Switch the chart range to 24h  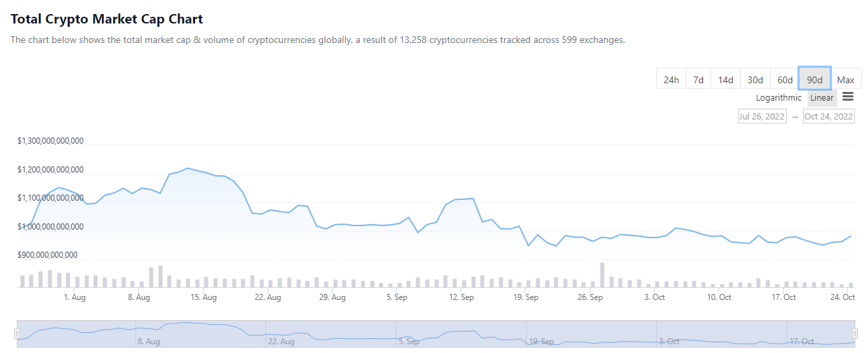point(671,80)
